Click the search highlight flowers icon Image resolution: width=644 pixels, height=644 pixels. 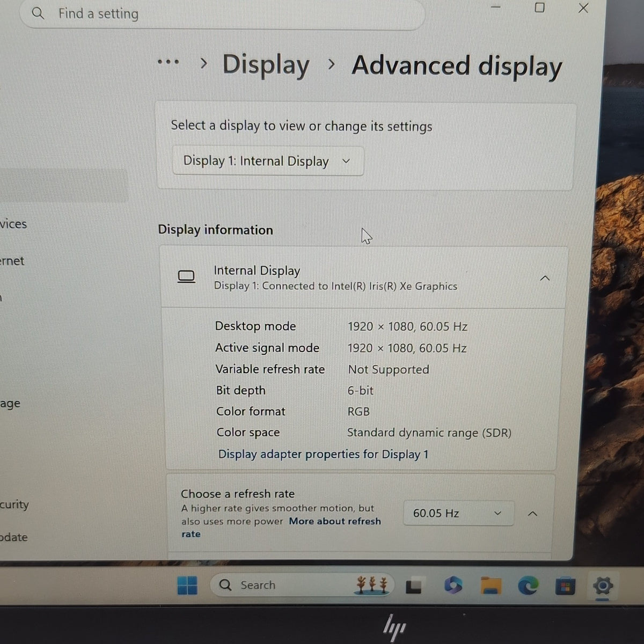pos(372,584)
